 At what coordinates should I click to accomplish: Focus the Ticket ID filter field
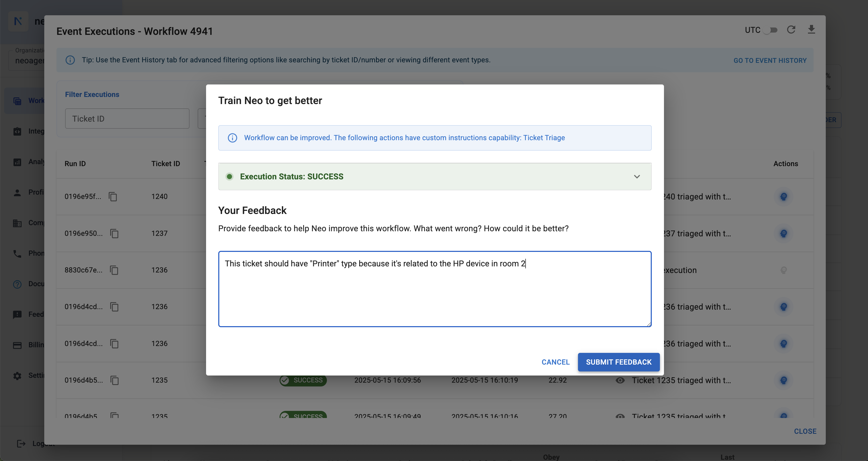127,119
